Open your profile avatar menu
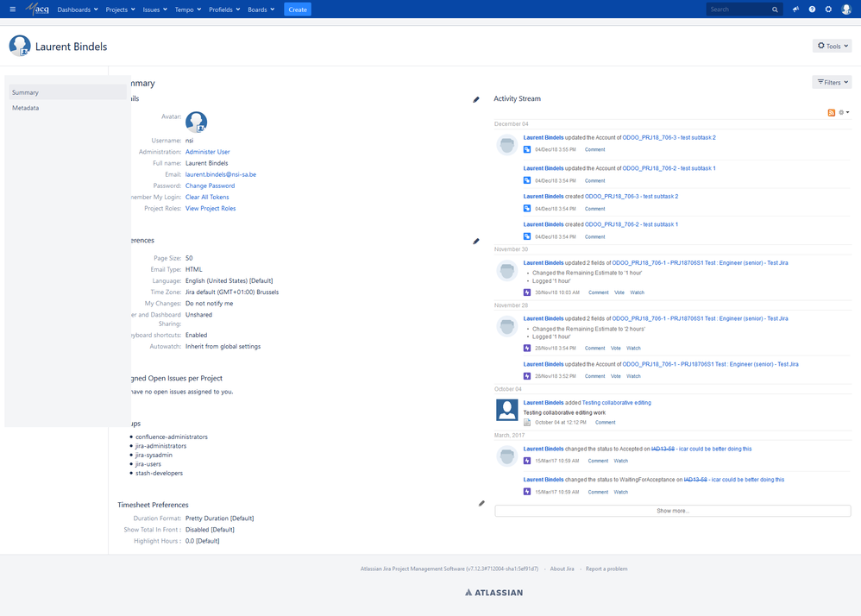 click(x=845, y=9)
